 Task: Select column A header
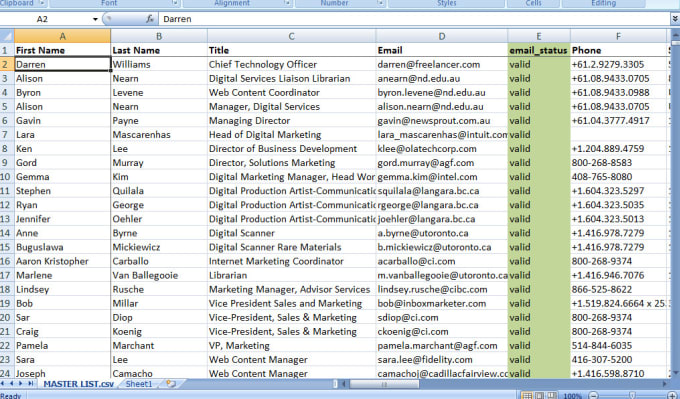click(62, 36)
